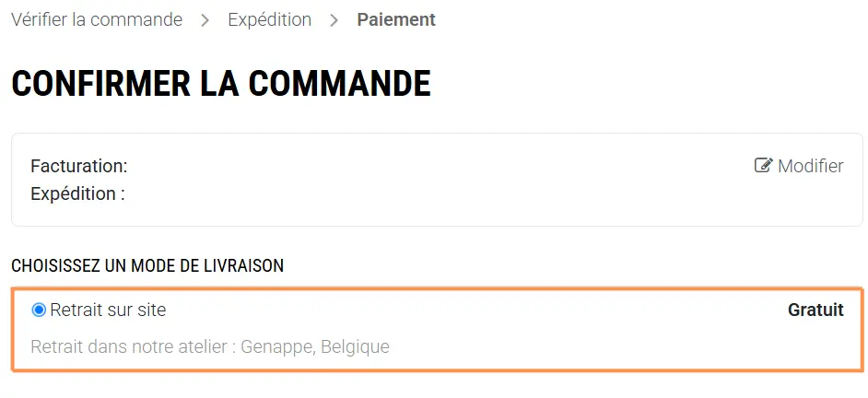Click the word 'Belgique' in pickup description
The width and height of the screenshot is (868, 398).
(x=355, y=347)
